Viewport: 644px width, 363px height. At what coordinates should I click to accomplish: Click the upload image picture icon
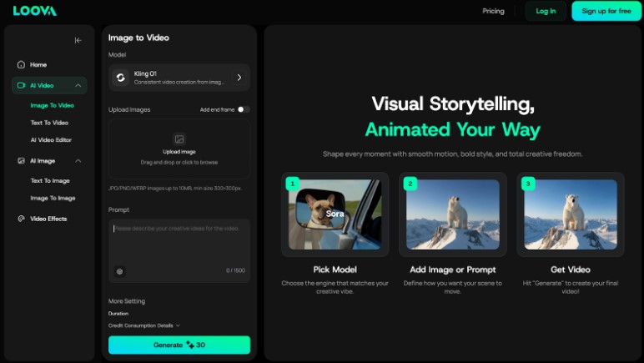179,139
